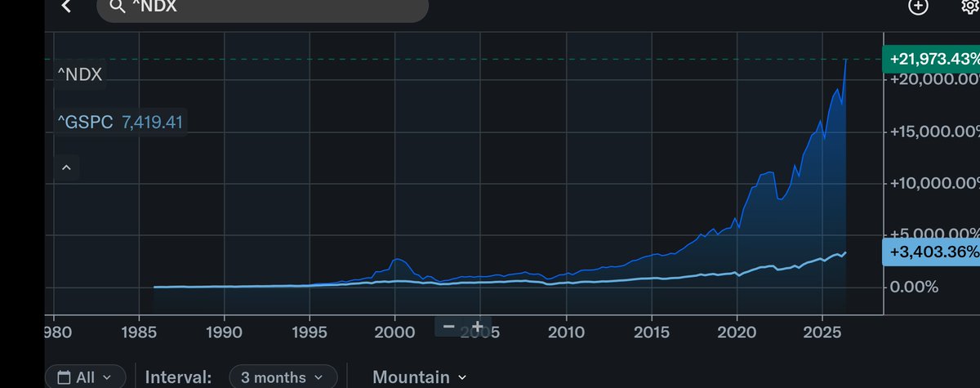This screenshot has height=388, width=980.
Task: Select the ^GSPC 7,419.41 comparison label
Action: 119,123
